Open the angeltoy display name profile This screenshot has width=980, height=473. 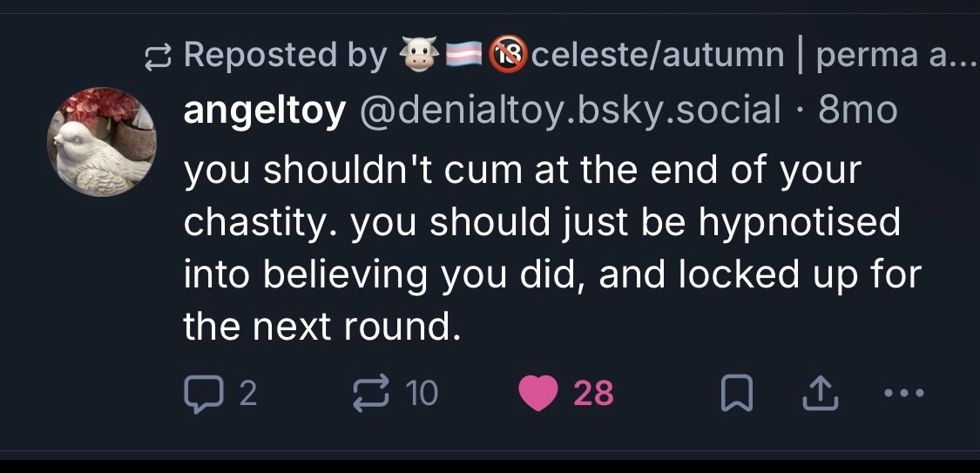click(264, 111)
